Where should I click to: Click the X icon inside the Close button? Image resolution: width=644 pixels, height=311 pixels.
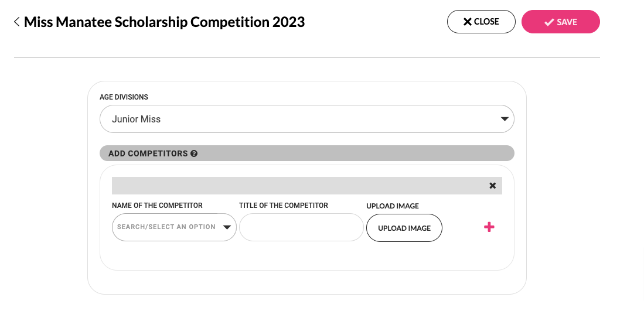pos(467,22)
